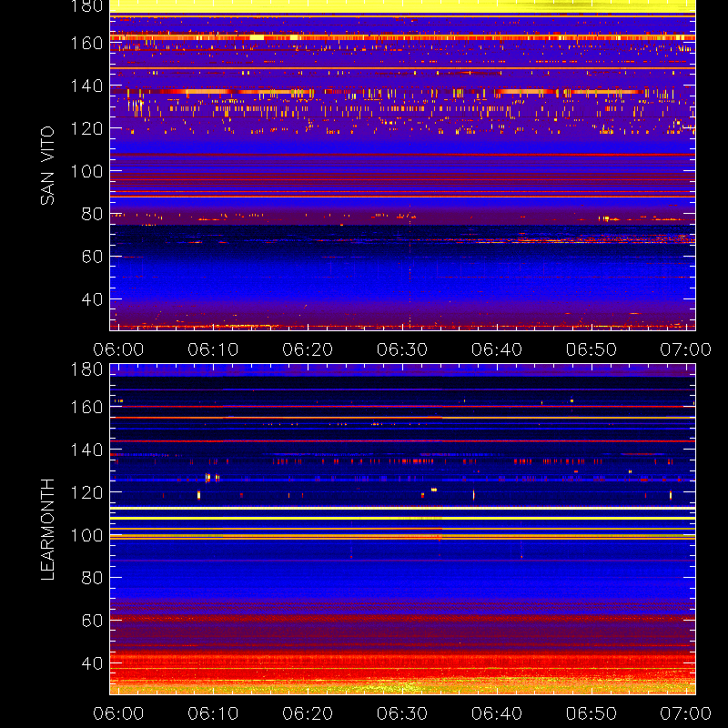Click the 06:20 time label below San Vito plot
The height and width of the screenshot is (728, 728).
(x=308, y=349)
